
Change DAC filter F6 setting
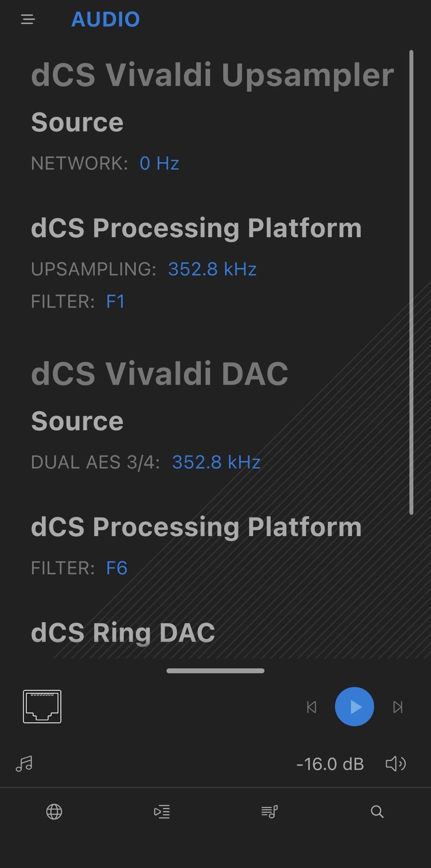coord(116,568)
